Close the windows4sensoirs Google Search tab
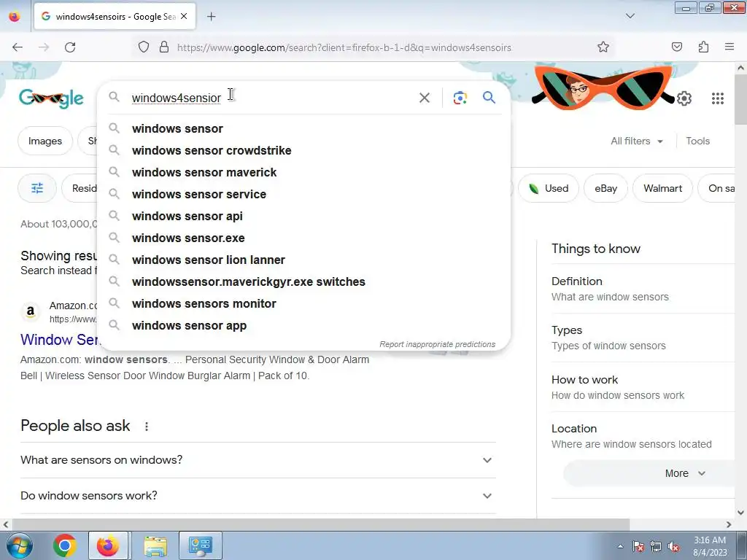The width and height of the screenshot is (747, 560). pos(184,16)
